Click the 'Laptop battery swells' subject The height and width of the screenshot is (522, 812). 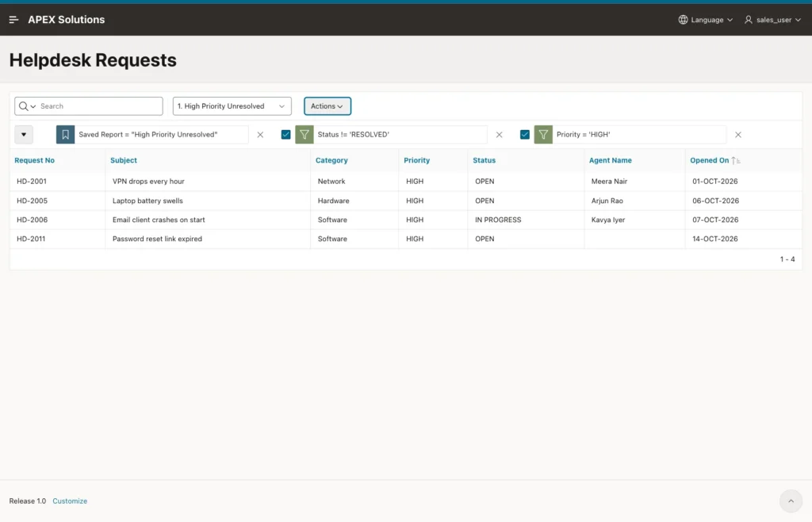(147, 201)
